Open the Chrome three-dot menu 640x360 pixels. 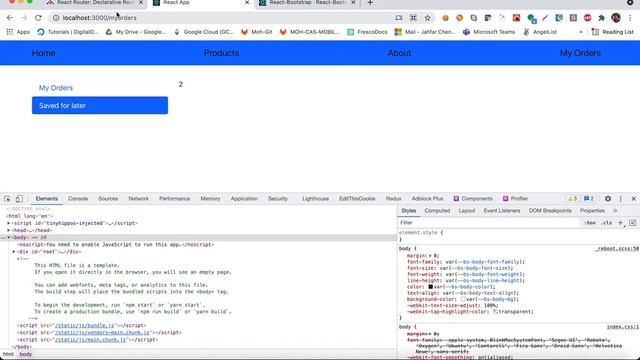tap(630, 18)
